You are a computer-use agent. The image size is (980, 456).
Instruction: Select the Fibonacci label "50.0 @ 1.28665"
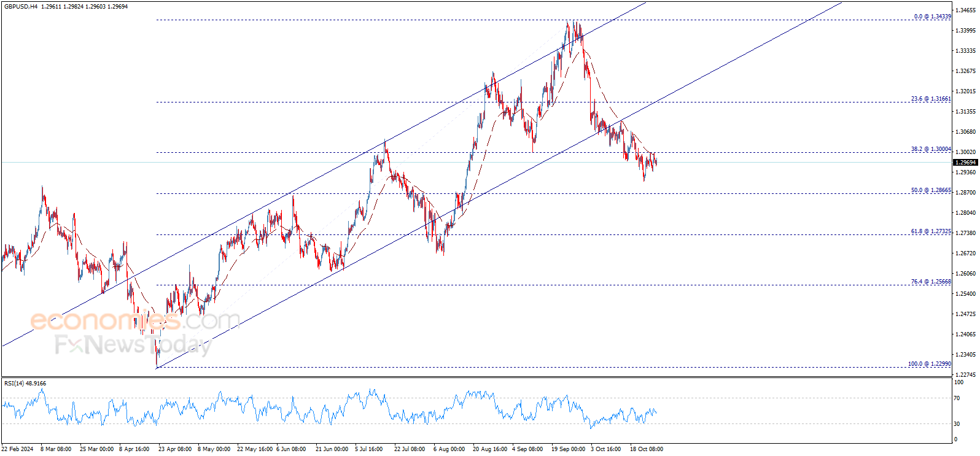[x=931, y=190]
